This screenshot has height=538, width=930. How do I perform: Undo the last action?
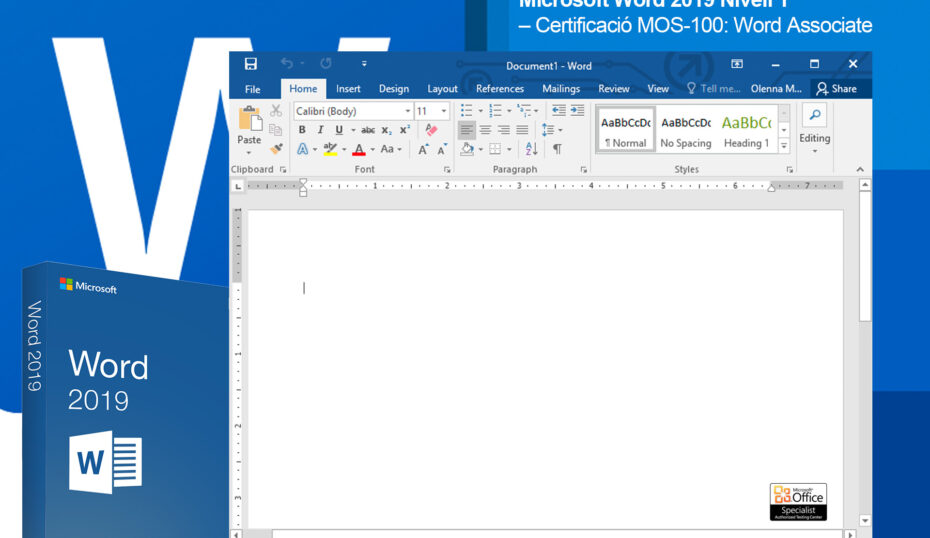point(287,63)
